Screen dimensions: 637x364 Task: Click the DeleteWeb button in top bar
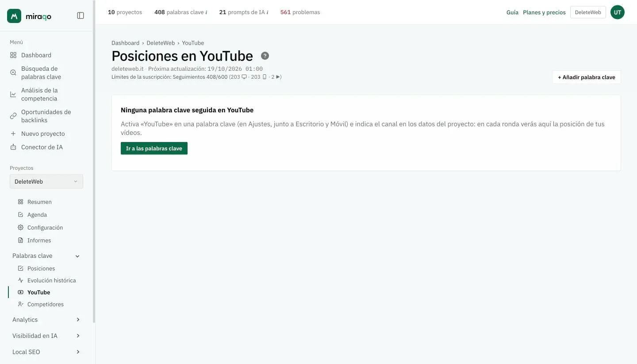(588, 12)
